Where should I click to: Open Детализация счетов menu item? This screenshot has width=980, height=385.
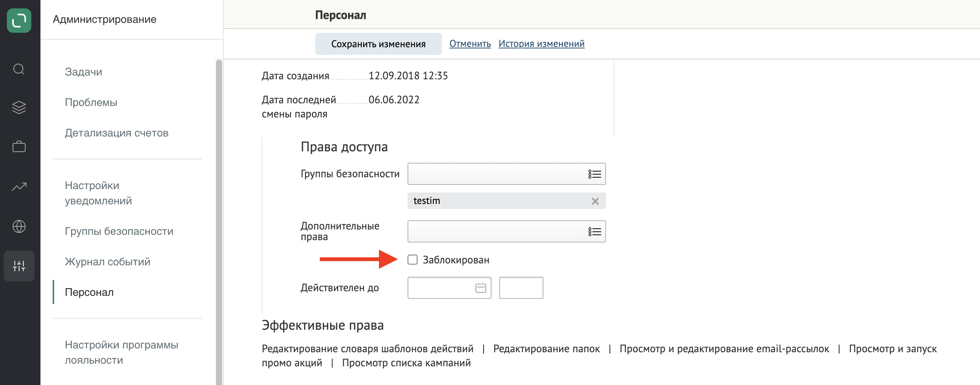click(x=116, y=133)
